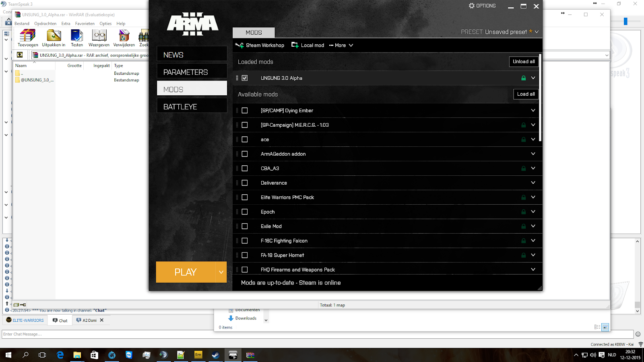Go up one folder in WinRAR

coord(20,55)
